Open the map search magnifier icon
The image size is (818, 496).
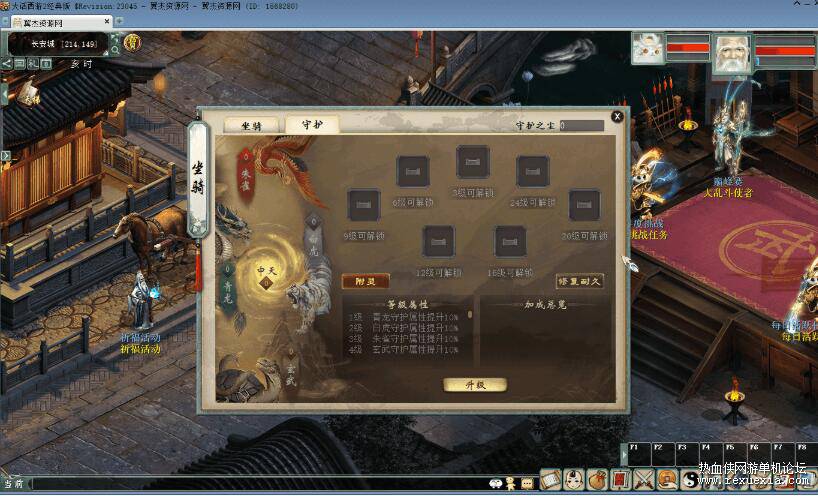click(114, 50)
